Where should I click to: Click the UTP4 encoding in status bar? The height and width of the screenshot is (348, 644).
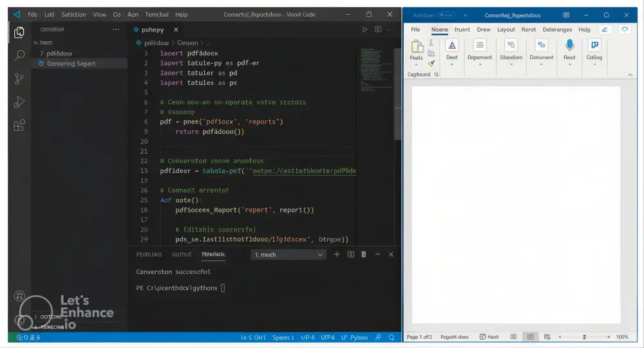coord(328,337)
